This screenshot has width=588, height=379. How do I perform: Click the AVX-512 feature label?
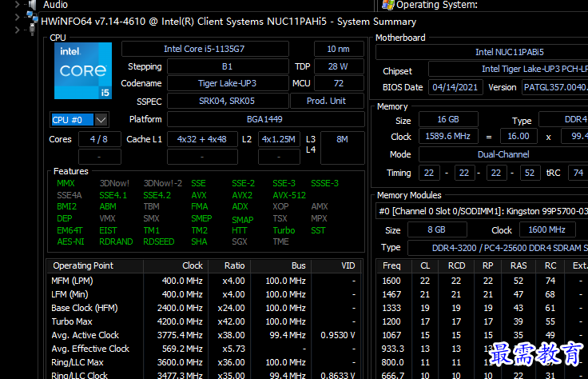(x=288, y=195)
